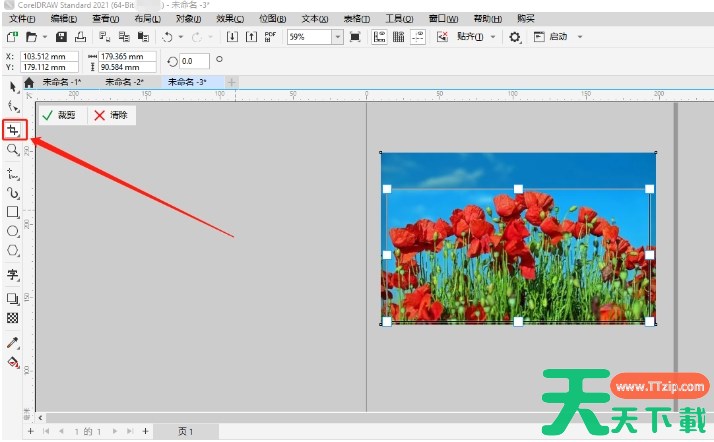Select the Drop Shadow tool
The image size is (714, 442).
(13, 299)
